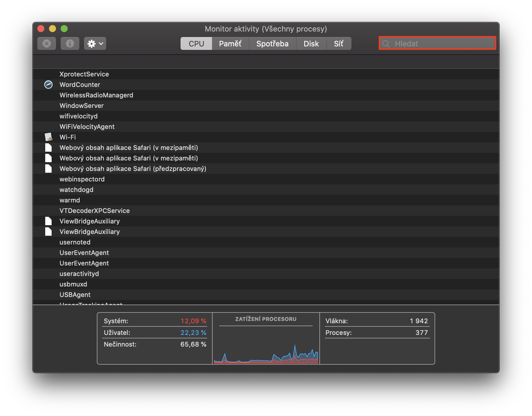Focus the Hledat search field

(437, 43)
